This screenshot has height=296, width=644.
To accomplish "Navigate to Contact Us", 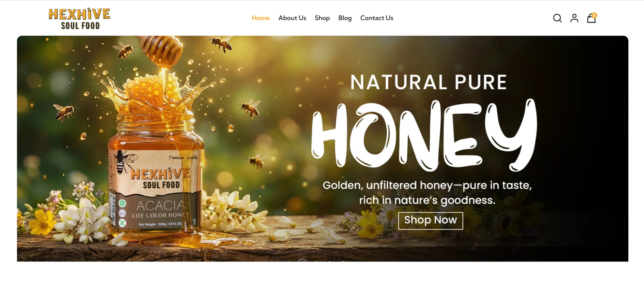I will click(x=377, y=18).
